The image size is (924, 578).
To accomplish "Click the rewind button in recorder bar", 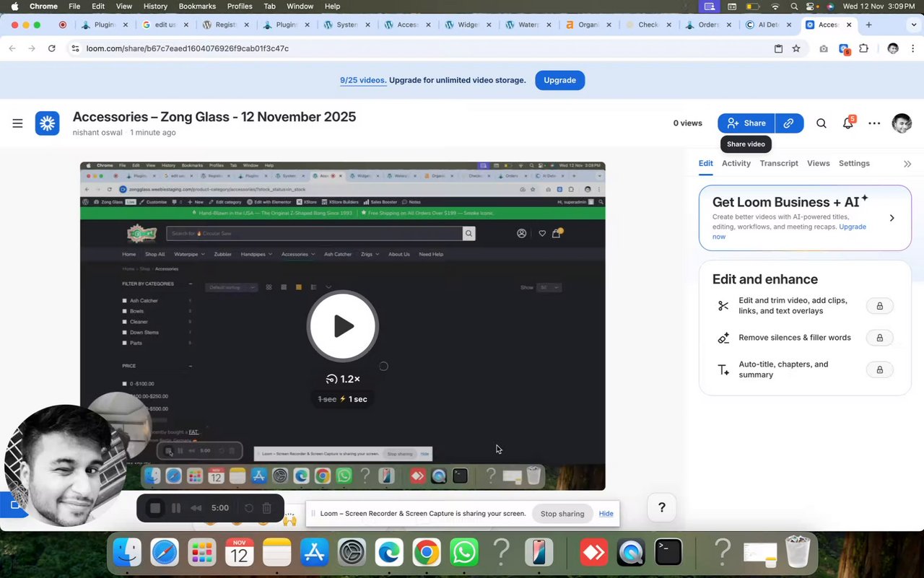I will click(196, 508).
